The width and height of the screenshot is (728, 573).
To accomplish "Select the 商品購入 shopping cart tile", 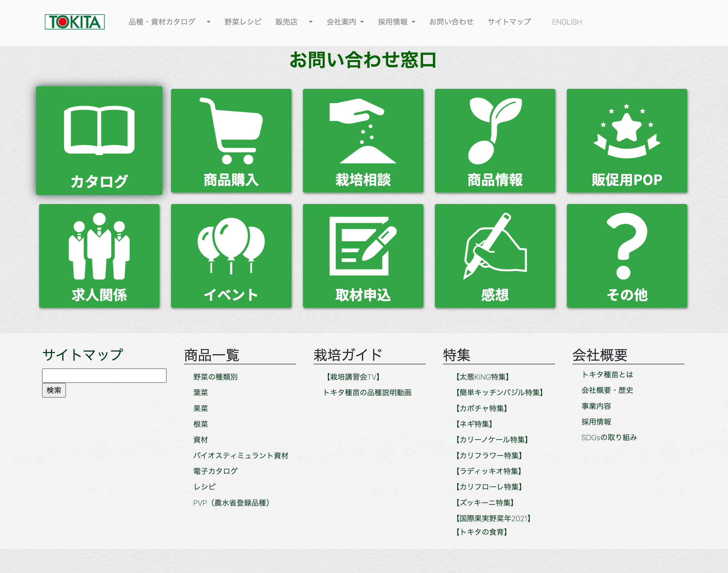I will 231,141.
